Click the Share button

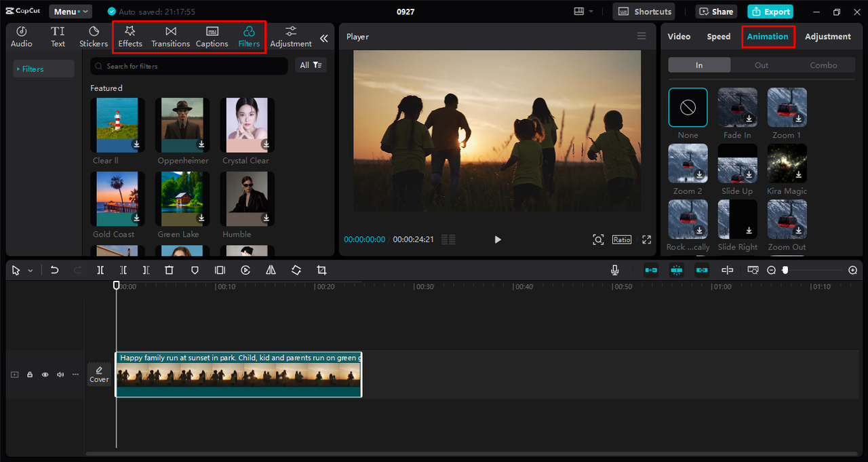pyautogui.click(x=716, y=12)
